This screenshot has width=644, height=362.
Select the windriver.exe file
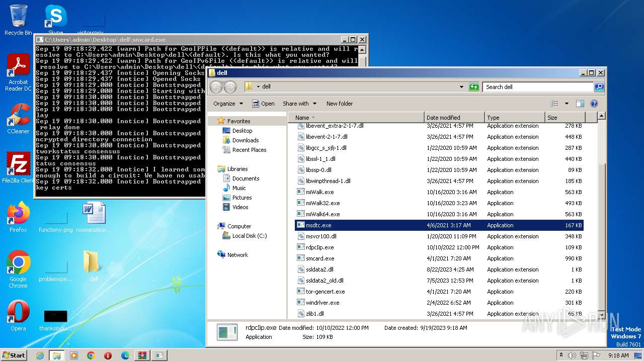[x=323, y=303]
